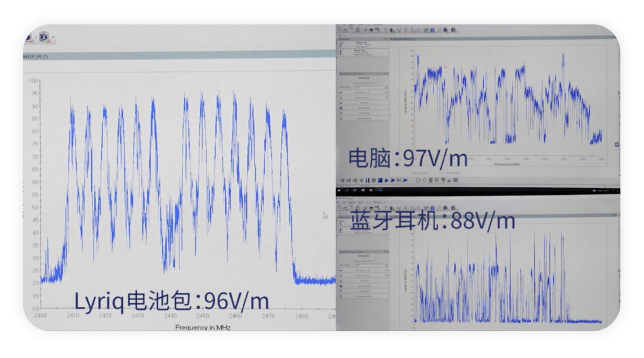
Task: Pause the measurement in the upper-right window
Action: [x=367, y=180]
